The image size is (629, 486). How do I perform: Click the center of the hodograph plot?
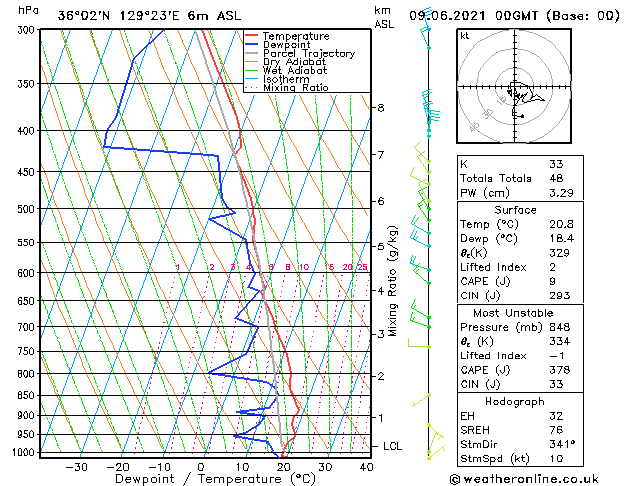tap(514, 87)
